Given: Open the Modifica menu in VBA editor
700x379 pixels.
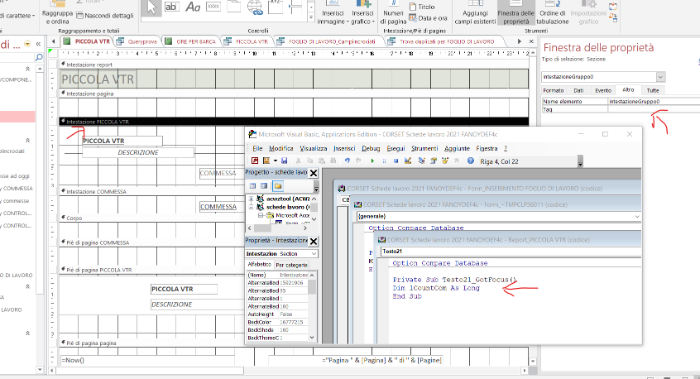Looking at the screenshot, I should 281,148.
